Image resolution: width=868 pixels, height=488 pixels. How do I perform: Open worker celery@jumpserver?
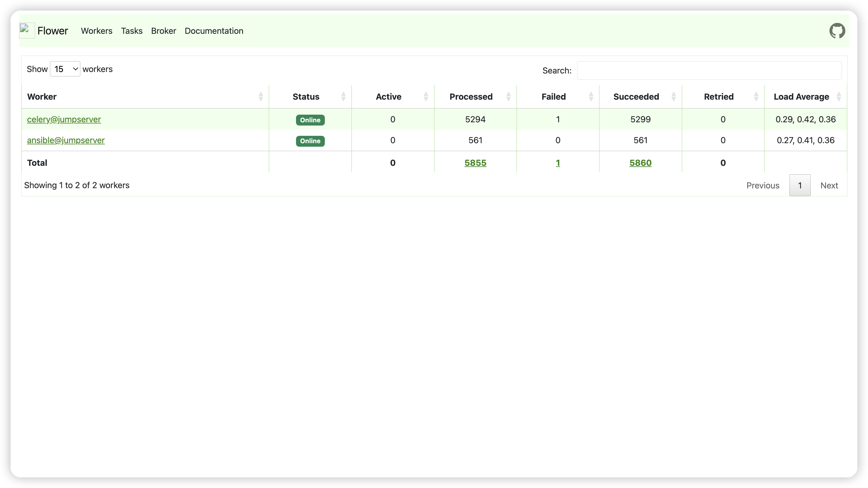pos(64,119)
